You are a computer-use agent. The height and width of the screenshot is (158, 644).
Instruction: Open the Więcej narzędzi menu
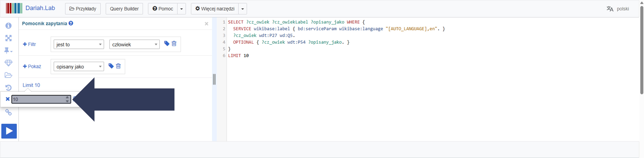tap(215, 9)
